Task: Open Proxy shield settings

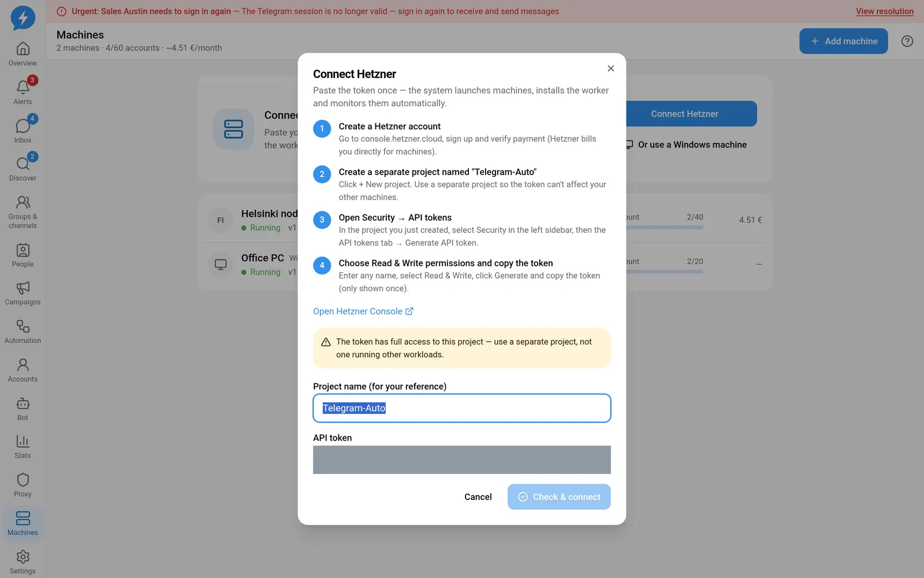Action: (x=23, y=486)
